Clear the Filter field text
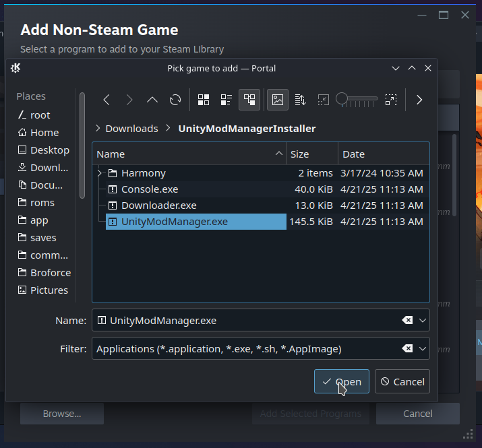The image size is (482, 448). (407, 348)
